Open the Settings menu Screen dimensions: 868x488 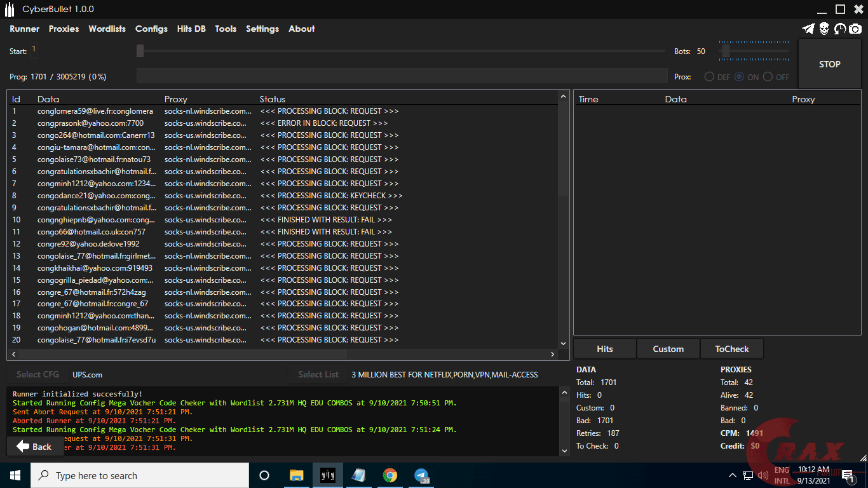click(262, 29)
